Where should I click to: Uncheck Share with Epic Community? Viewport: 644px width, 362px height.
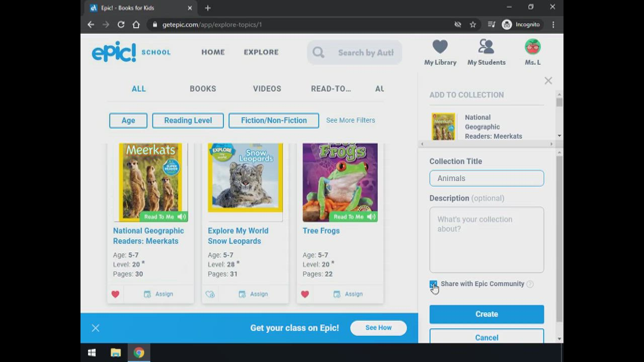[433, 284]
